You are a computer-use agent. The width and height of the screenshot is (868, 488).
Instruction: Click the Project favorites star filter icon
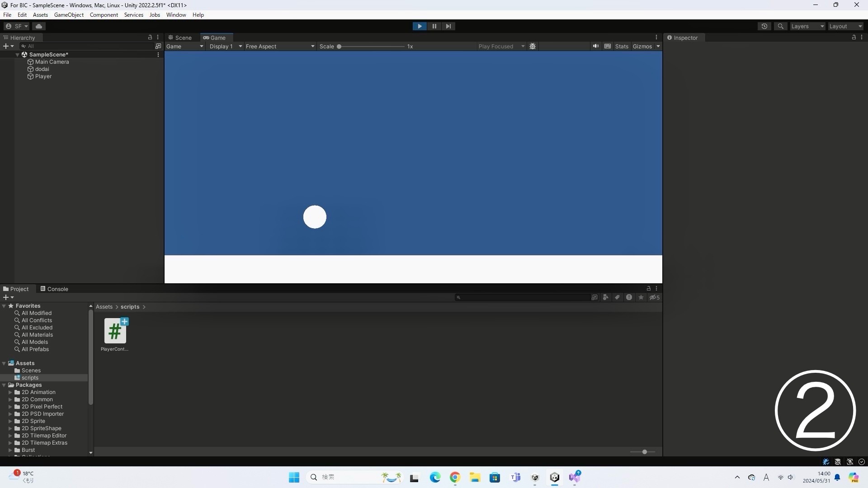coord(641,297)
